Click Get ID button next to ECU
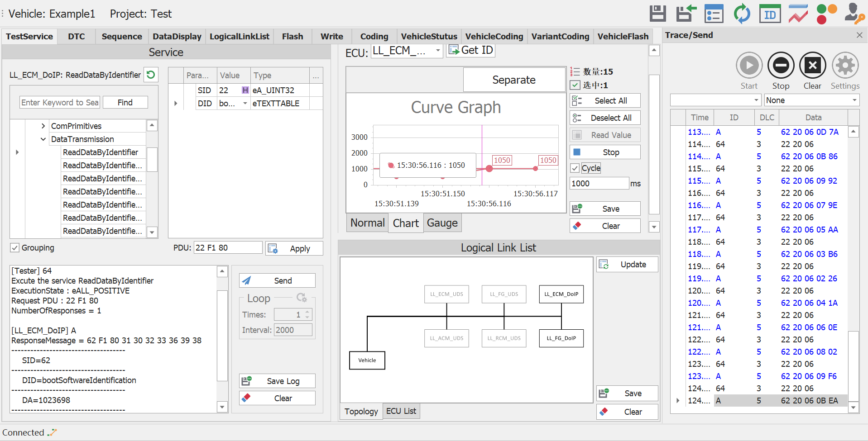 [x=471, y=50]
